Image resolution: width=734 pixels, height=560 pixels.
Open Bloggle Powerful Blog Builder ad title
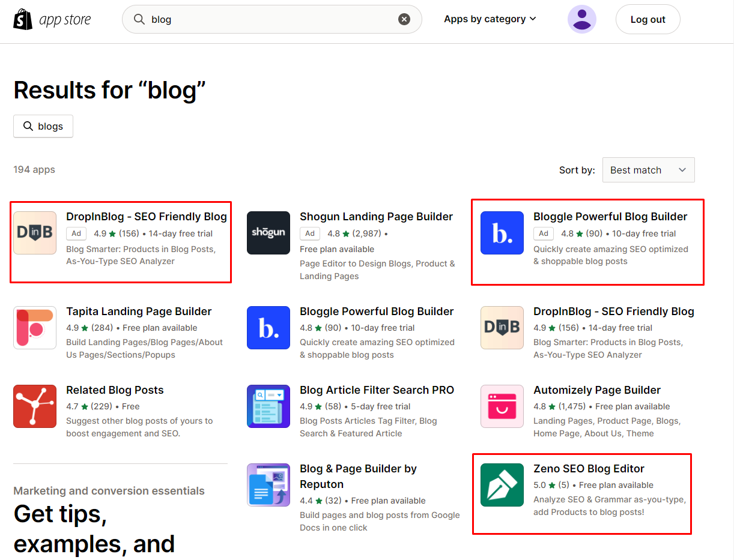(610, 217)
